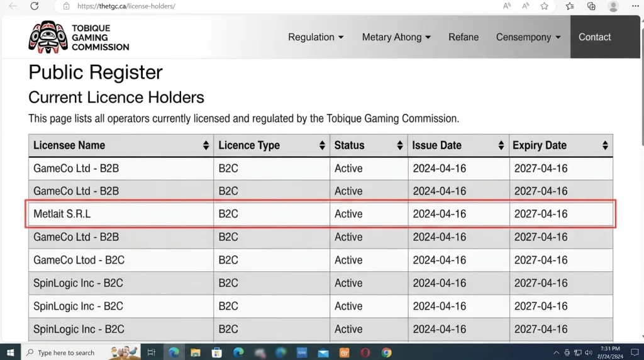
Task: Click the Current Licence Holders heading
Action: point(116,98)
